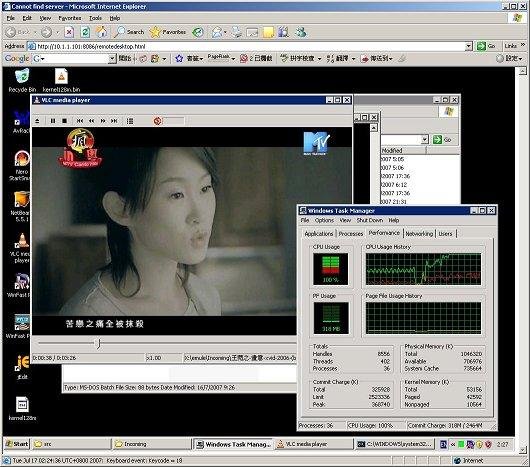530x467 pixels.
Task: Show hidden tray icons chevron
Action: pyautogui.click(x=453, y=445)
